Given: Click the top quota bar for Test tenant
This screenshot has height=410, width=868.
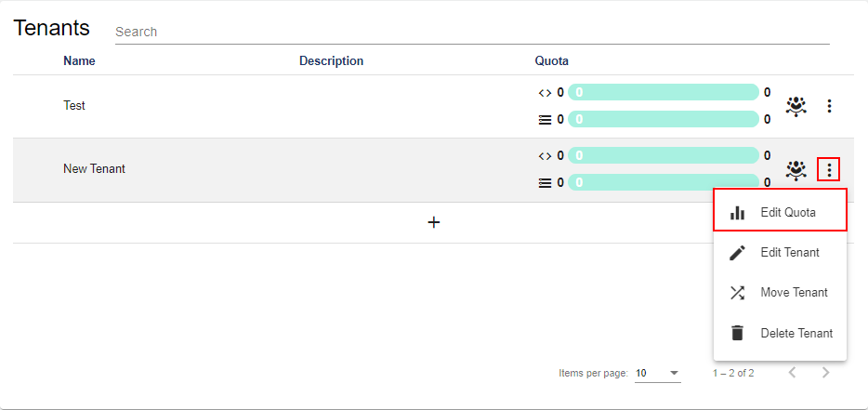Looking at the screenshot, I should click(664, 92).
